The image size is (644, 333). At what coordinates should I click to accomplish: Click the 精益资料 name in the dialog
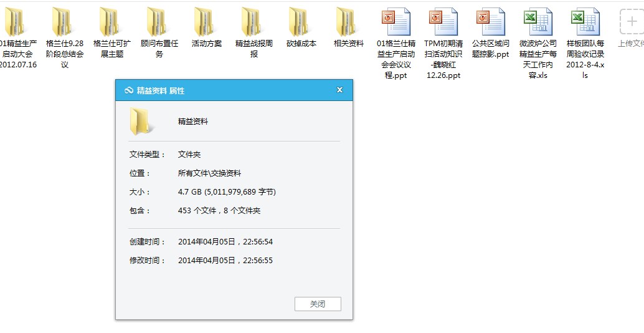pyautogui.click(x=193, y=122)
